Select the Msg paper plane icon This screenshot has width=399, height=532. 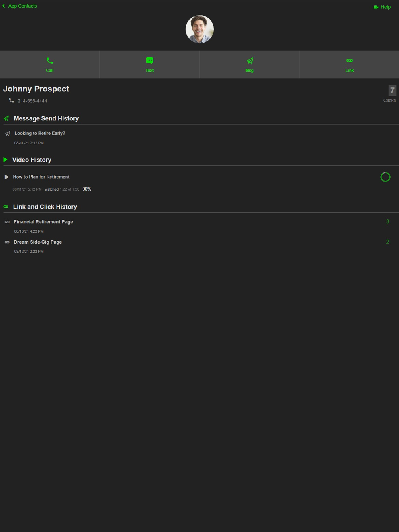pyautogui.click(x=250, y=61)
